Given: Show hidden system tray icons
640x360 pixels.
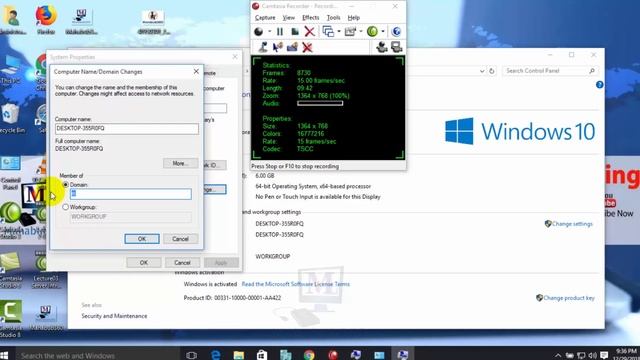Looking at the screenshot, I should coord(558,356).
